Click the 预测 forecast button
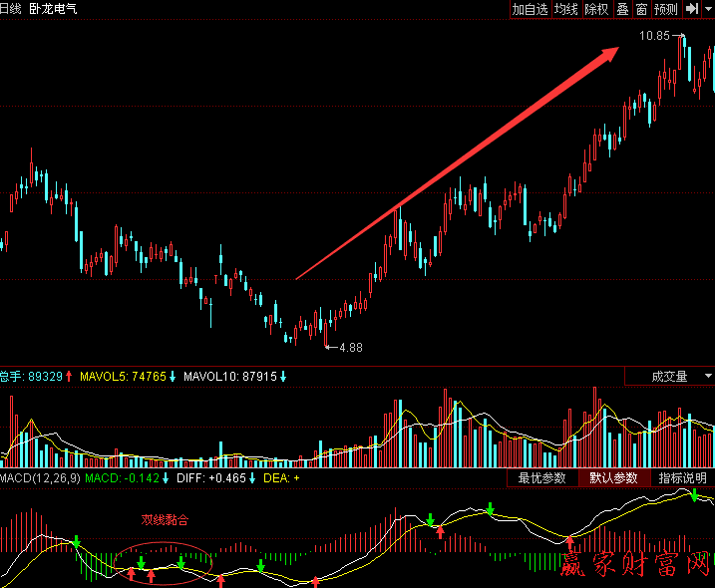The height and width of the screenshot is (588, 715). [665, 9]
